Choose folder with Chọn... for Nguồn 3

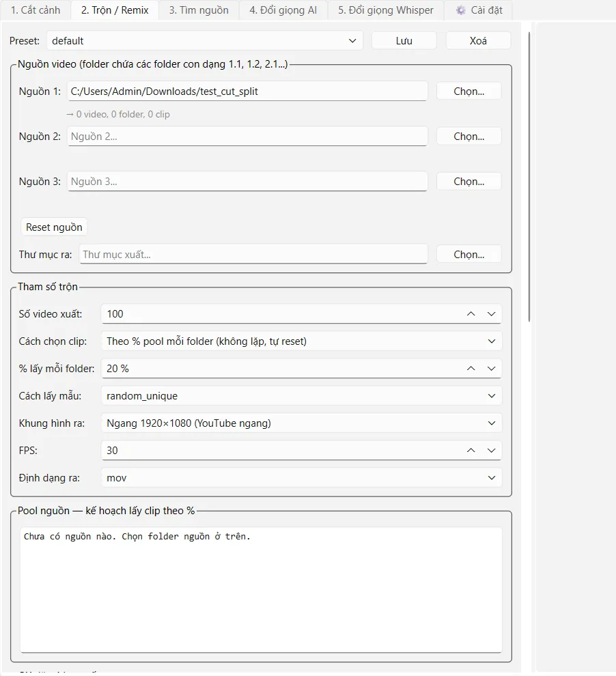coord(469,182)
